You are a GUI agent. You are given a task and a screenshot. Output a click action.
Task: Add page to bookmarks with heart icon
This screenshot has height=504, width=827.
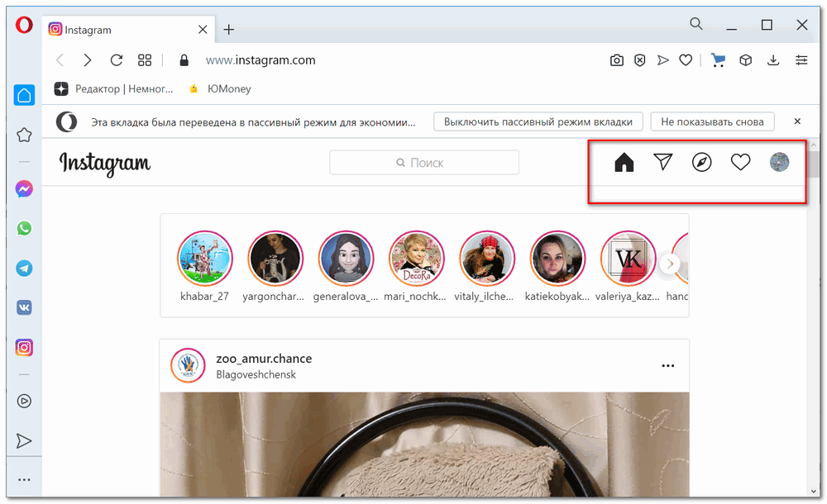pos(686,60)
